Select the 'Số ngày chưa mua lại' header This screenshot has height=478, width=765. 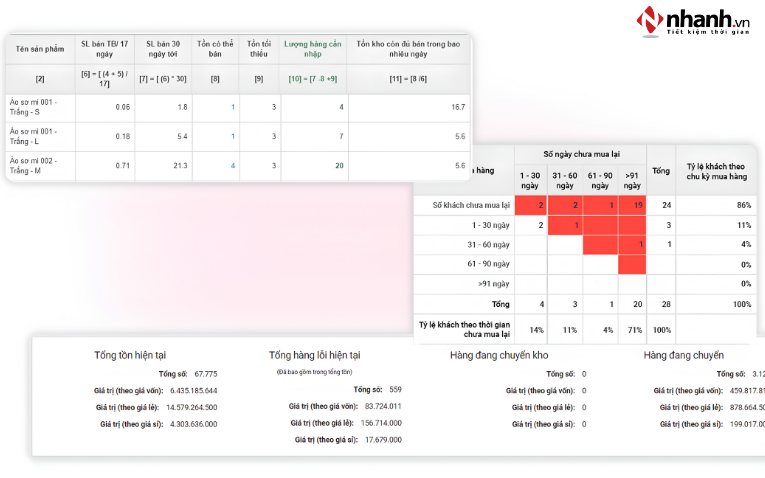[x=581, y=154]
